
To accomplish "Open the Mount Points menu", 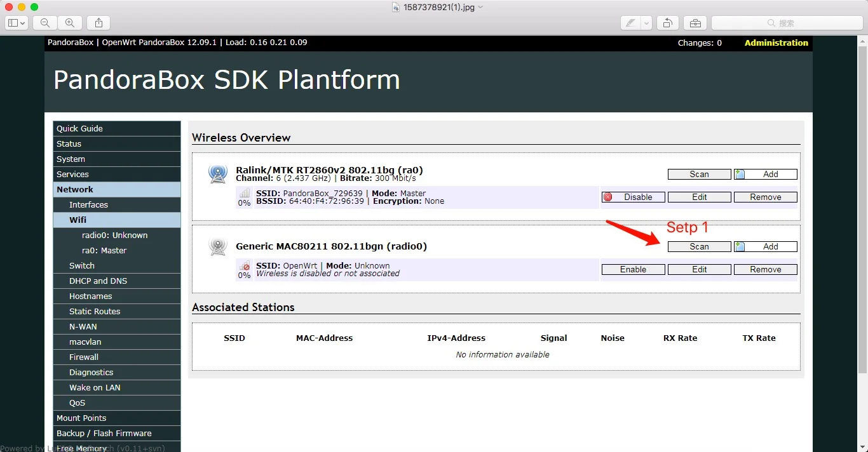I will tap(117, 418).
